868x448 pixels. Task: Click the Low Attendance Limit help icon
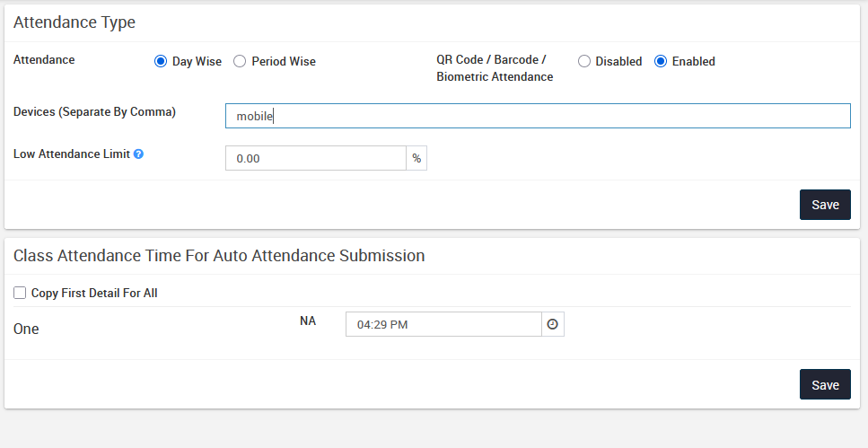pos(139,154)
